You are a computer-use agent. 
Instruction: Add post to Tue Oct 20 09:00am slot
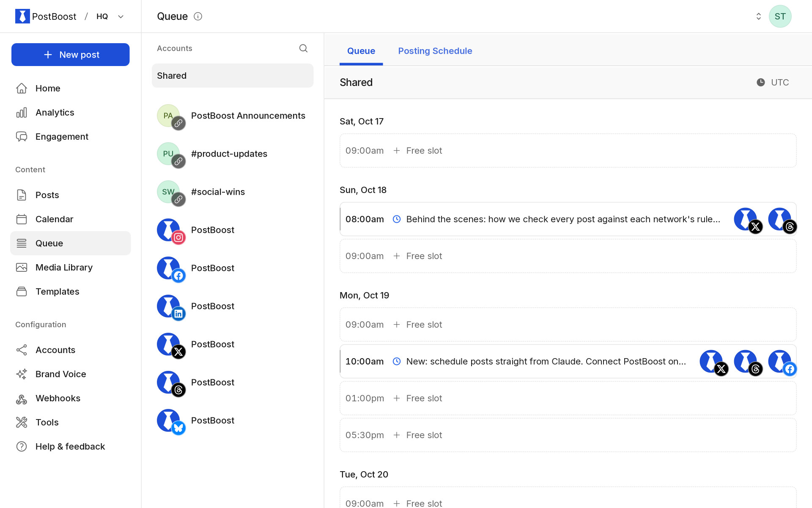coord(568,498)
